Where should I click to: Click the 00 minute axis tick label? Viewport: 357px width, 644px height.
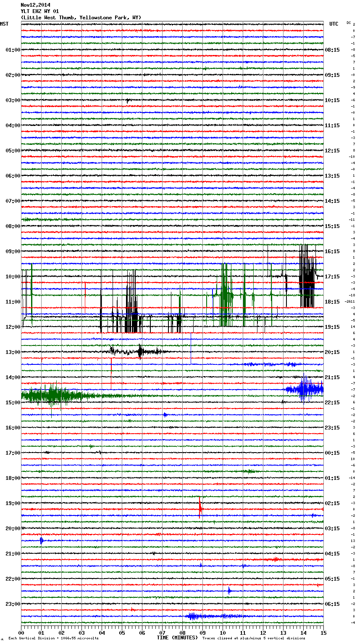[x=21, y=633]
